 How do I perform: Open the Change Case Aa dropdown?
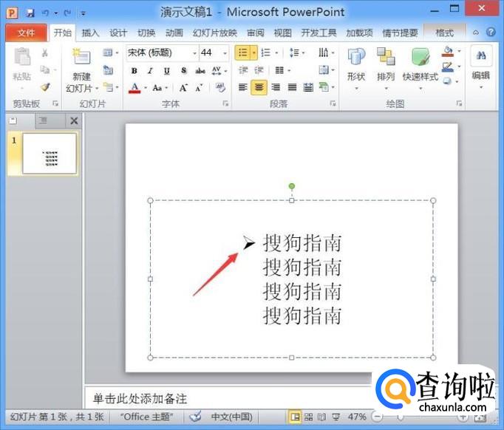(x=160, y=87)
